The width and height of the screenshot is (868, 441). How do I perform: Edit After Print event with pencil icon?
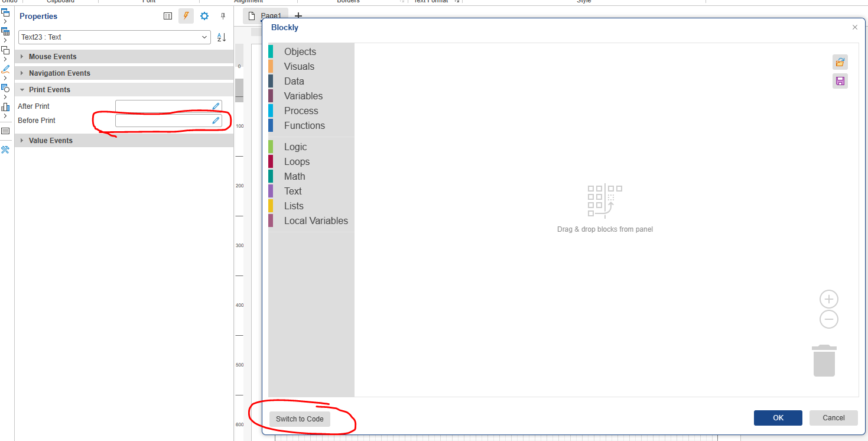pyautogui.click(x=216, y=106)
